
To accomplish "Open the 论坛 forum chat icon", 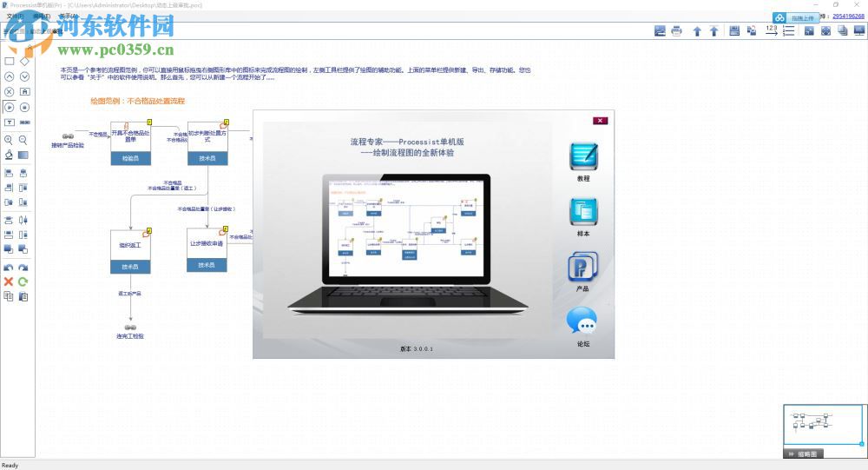I will click(582, 321).
